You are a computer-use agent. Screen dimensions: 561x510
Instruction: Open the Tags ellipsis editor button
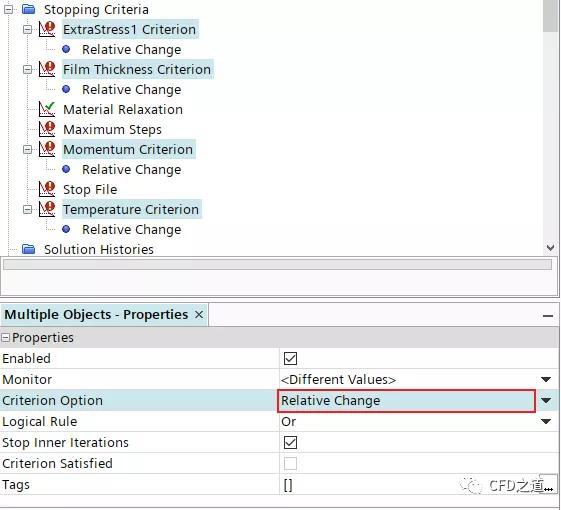coord(548,484)
